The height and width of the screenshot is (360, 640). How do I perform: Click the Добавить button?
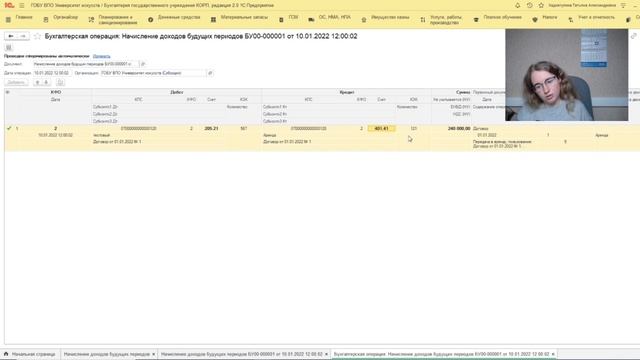16,82
